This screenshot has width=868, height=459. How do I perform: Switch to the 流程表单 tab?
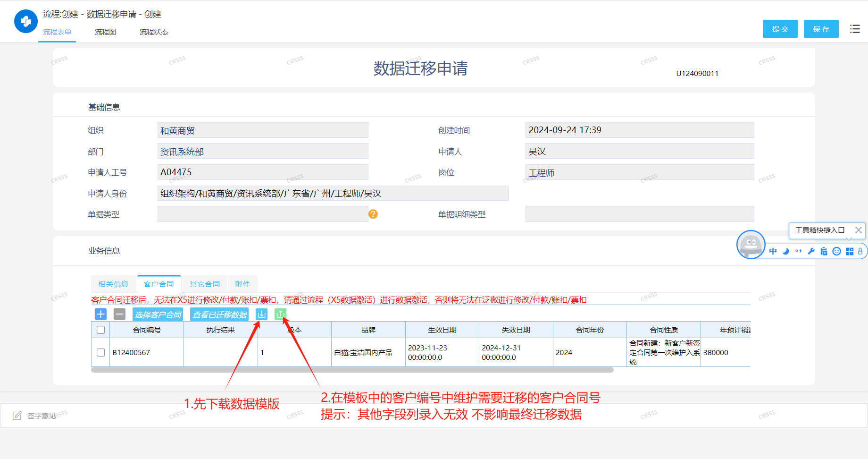[x=57, y=32]
